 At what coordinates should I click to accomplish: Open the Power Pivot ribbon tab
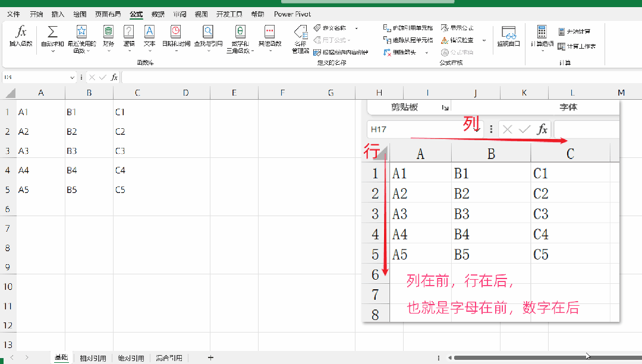pos(292,14)
